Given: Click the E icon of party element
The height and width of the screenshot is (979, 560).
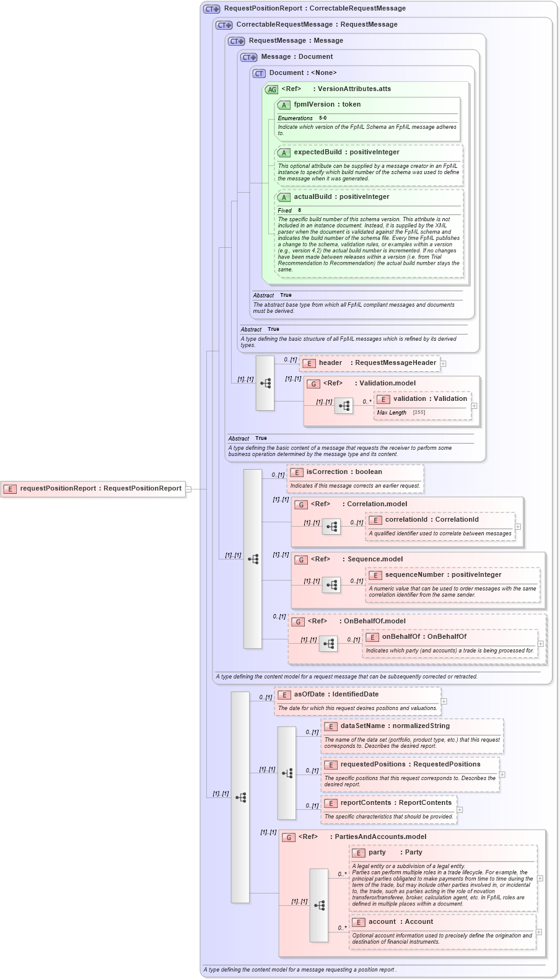Looking at the screenshot, I should coord(359,853).
